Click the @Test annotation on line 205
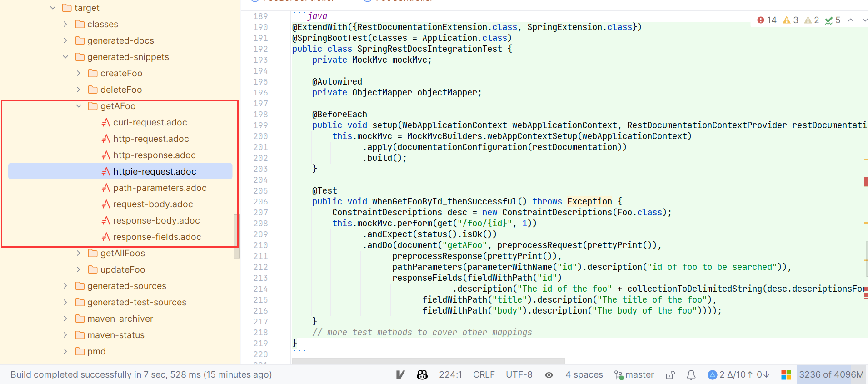 click(x=324, y=190)
